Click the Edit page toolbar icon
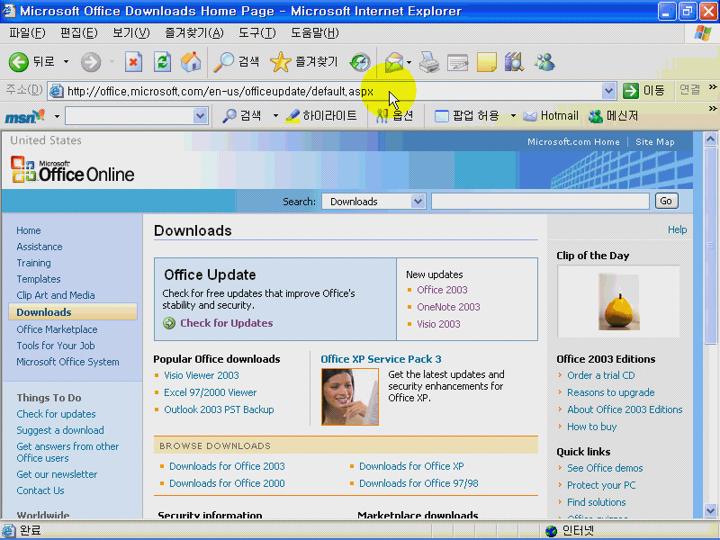Image resolution: width=720 pixels, height=540 pixels. [458, 62]
